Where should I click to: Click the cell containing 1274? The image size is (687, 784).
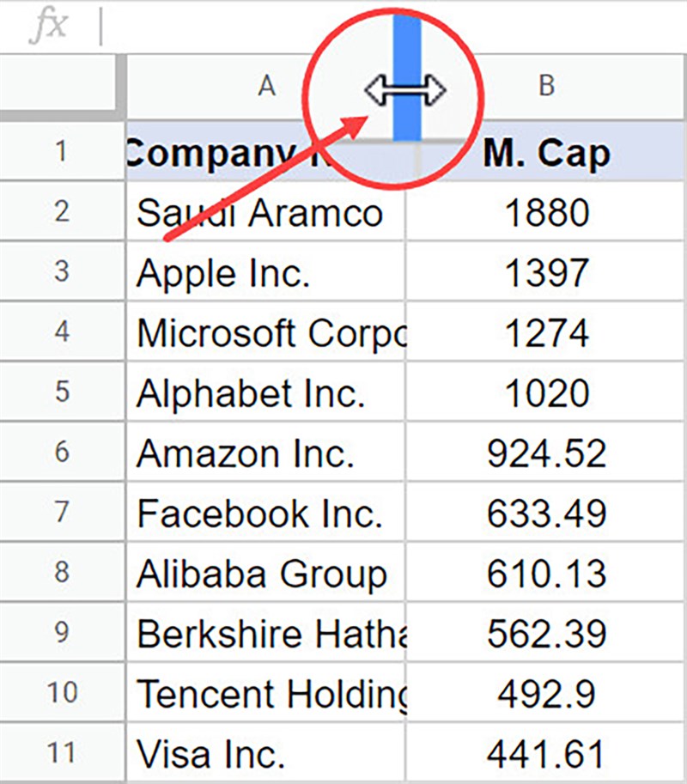546,332
